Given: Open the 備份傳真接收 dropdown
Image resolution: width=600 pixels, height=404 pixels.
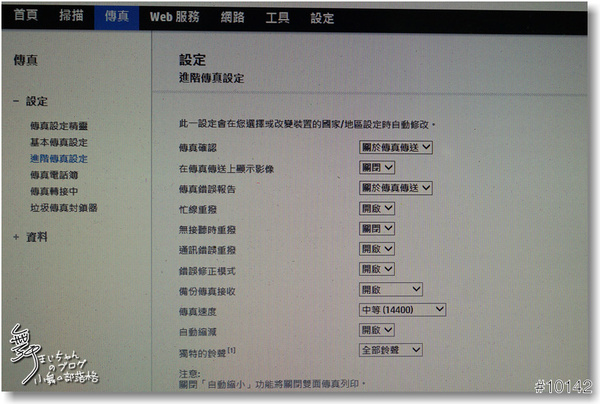Looking at the screenshot, I should [391, 289].
